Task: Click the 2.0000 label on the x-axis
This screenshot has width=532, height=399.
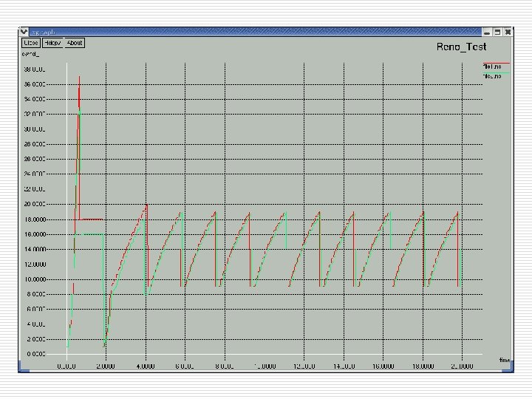Action: pyautogui.click(x=106, y=366)
